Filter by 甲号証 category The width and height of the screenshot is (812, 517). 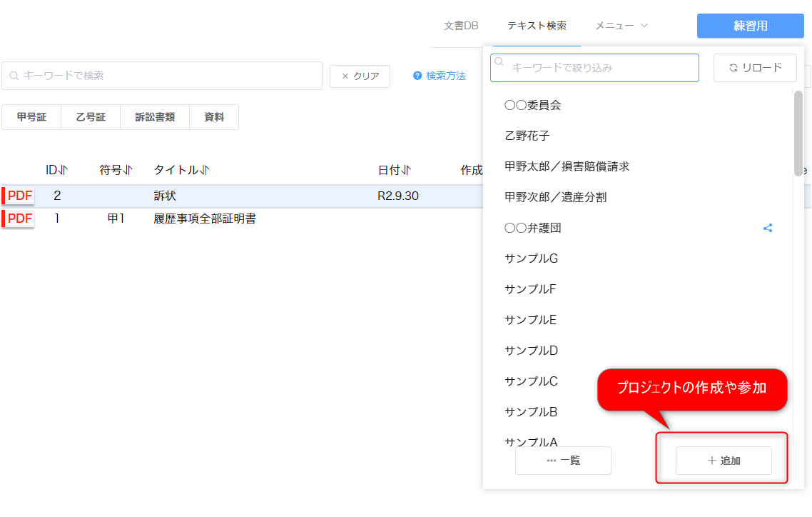pos(31,117)
